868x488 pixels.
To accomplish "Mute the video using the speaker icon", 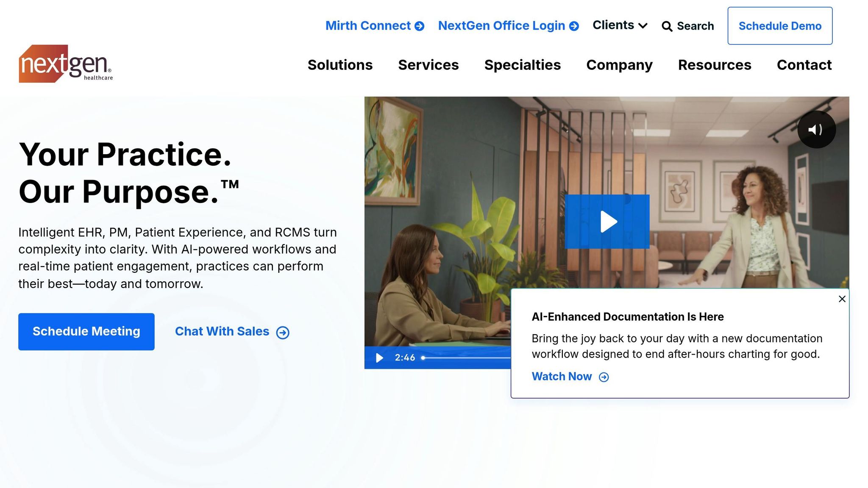I will [816, 130].
